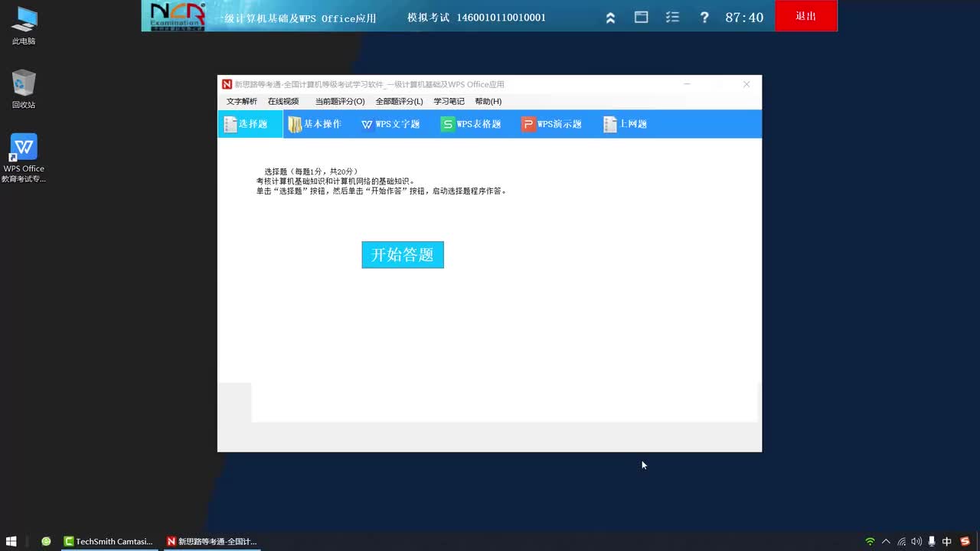
Task: Click the green Wi-Fi tray icon
Action: coord(870,542)
